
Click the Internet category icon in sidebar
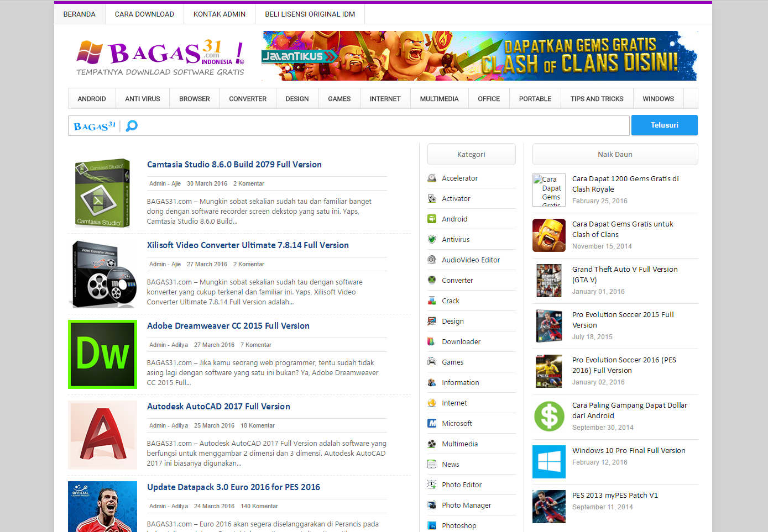[432, 403]
